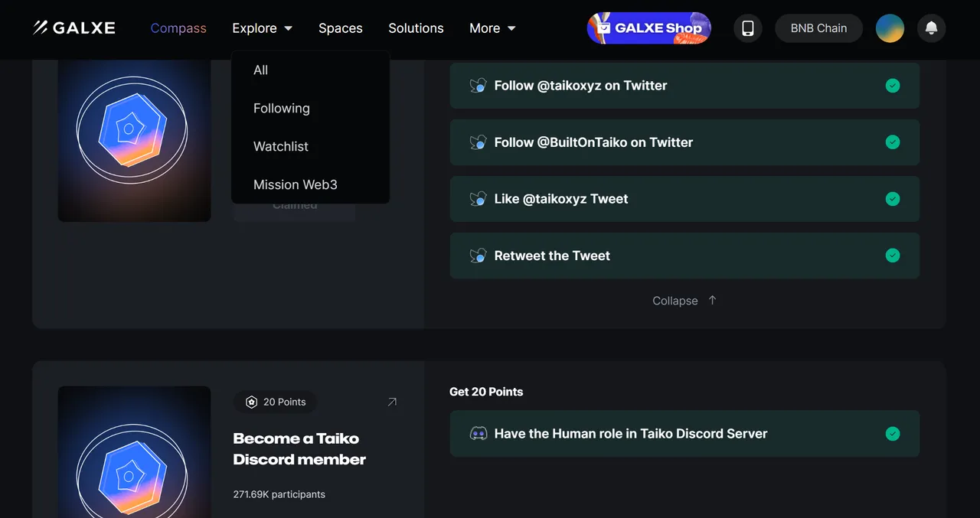
Task: Click Twitter icon on Like @taikoxyz row
Action: [479, 199]
